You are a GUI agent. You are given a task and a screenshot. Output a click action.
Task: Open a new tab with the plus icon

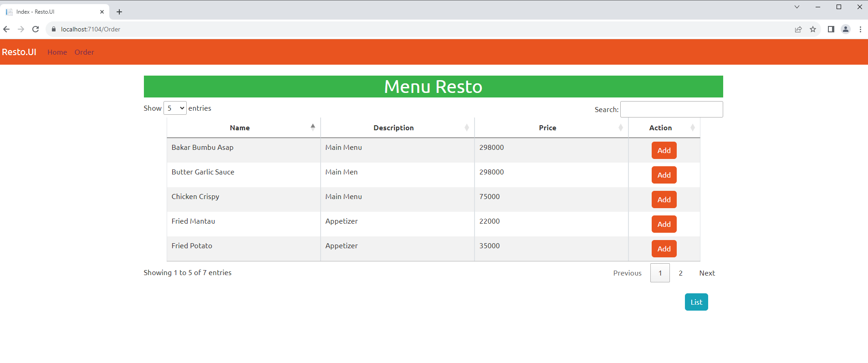pos(119,12)
